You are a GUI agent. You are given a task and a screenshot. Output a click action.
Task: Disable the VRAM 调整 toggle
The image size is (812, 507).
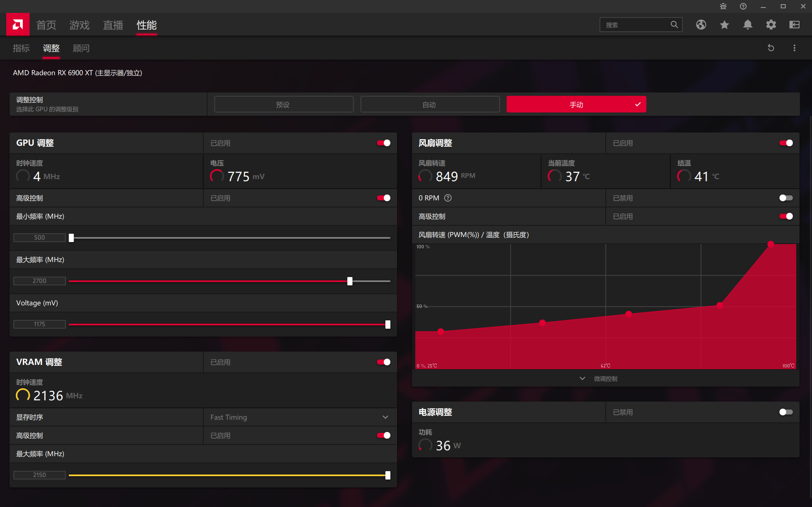coord(383,362)
